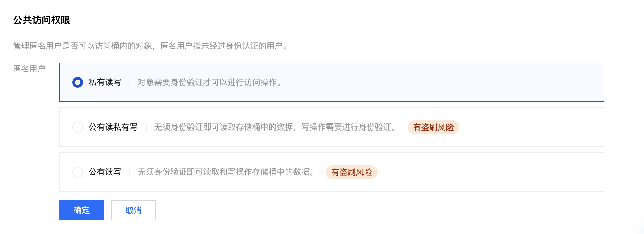Viewport: 644px width, 234px height.
Task: Click the 有盗刷风险 tag in 公有读写 row
Action: tap(351, 172)
